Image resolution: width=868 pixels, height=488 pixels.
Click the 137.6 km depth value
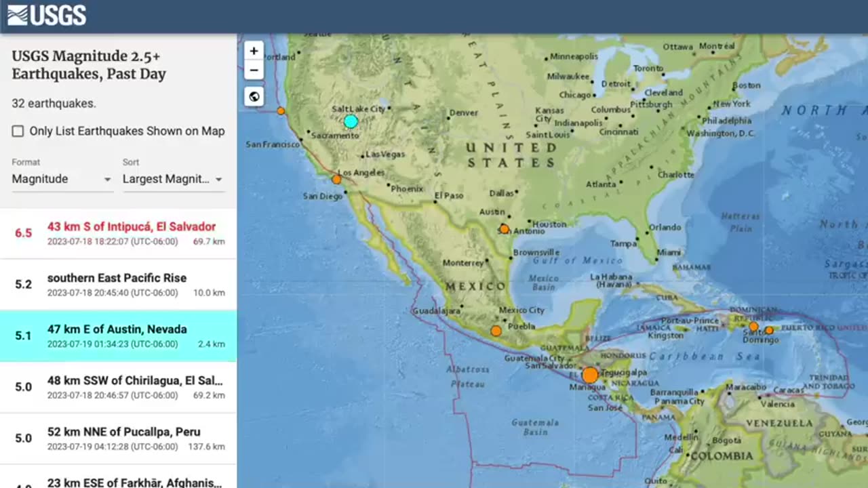point(206,447)
